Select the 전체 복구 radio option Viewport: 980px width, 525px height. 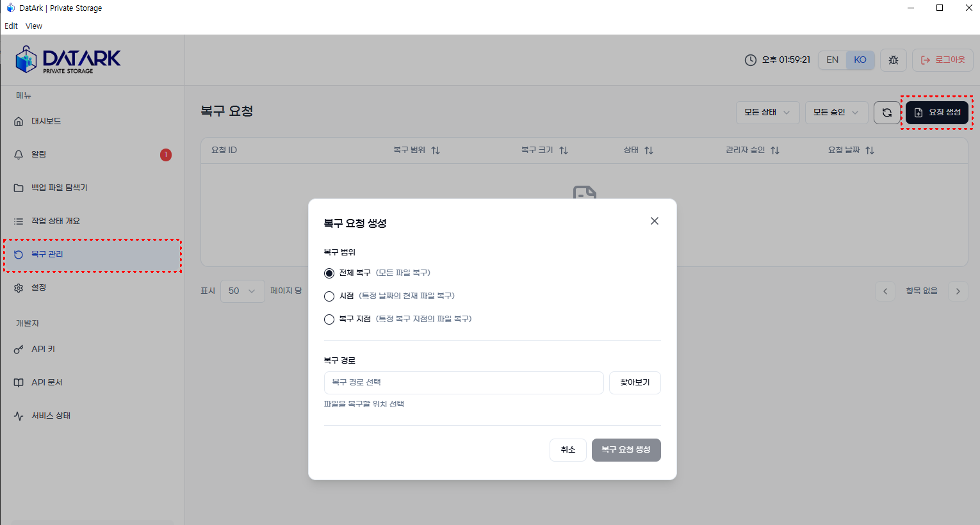[x=329, y=273]
